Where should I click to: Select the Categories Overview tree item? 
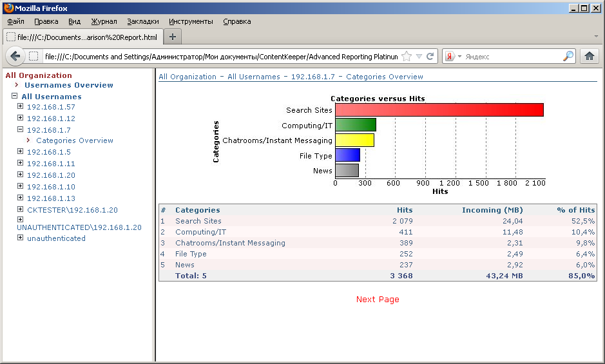tap(75, 140)
